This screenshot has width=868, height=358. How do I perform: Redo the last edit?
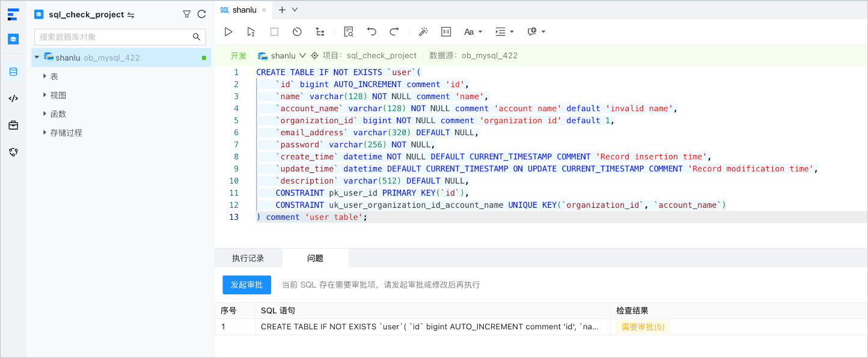tap(394, 31)
